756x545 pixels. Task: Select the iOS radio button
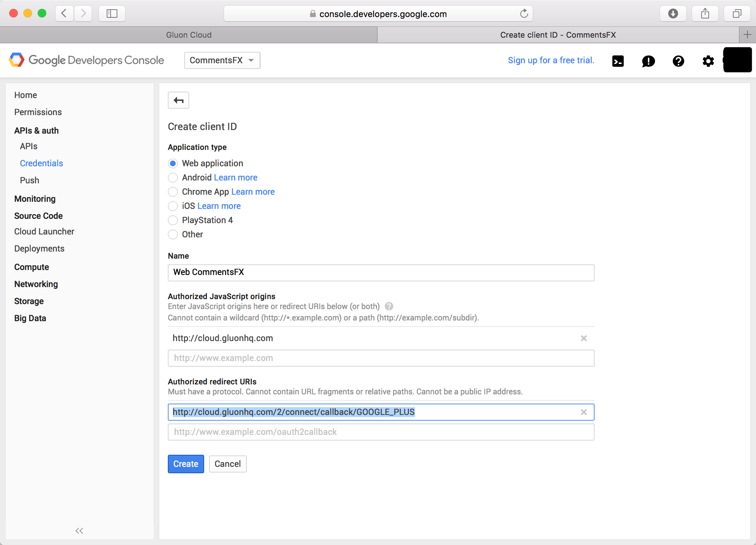pyautogui.click(x=173, y=206)
